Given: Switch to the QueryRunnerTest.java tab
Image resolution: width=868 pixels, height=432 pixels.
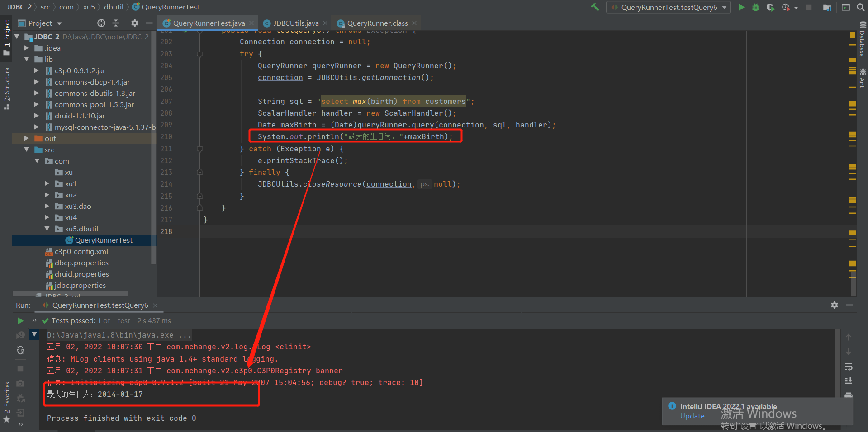Looking at the screenshot, I should (209, 23).
